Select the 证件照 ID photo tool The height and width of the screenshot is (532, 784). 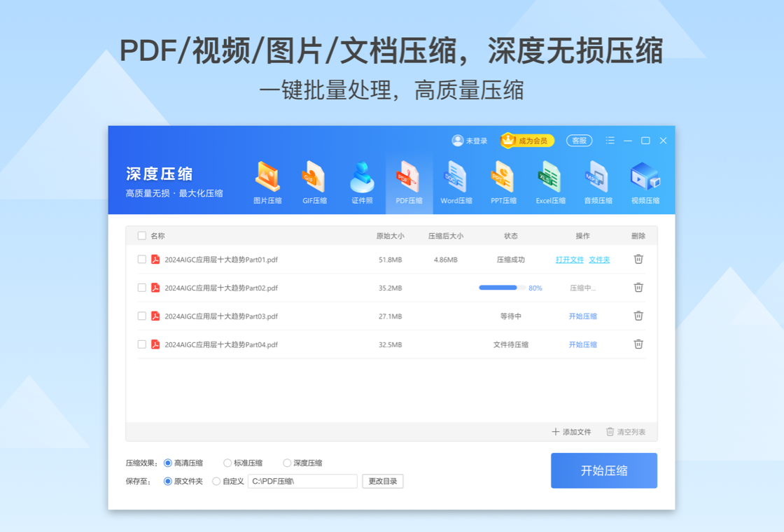(362, 183)
